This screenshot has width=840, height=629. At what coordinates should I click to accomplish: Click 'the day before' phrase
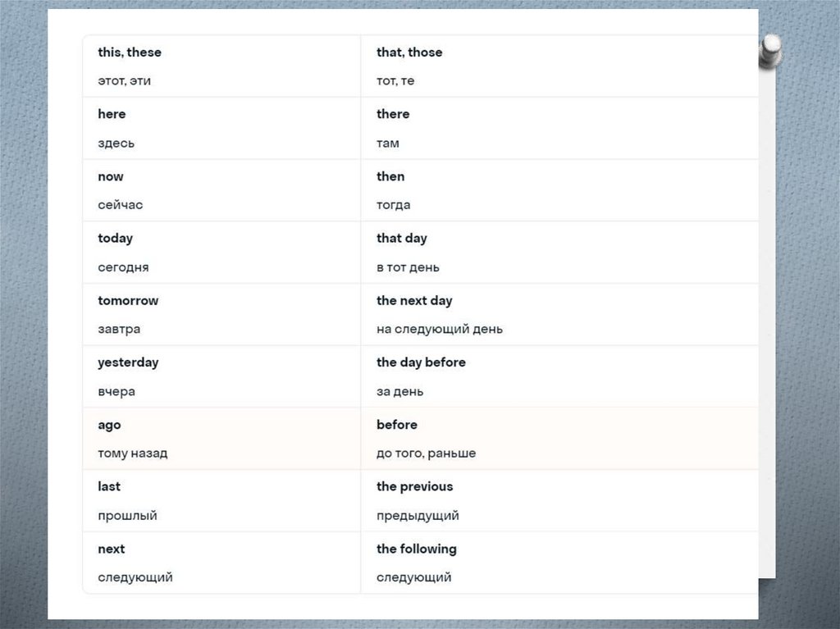(x=421, y=362)
